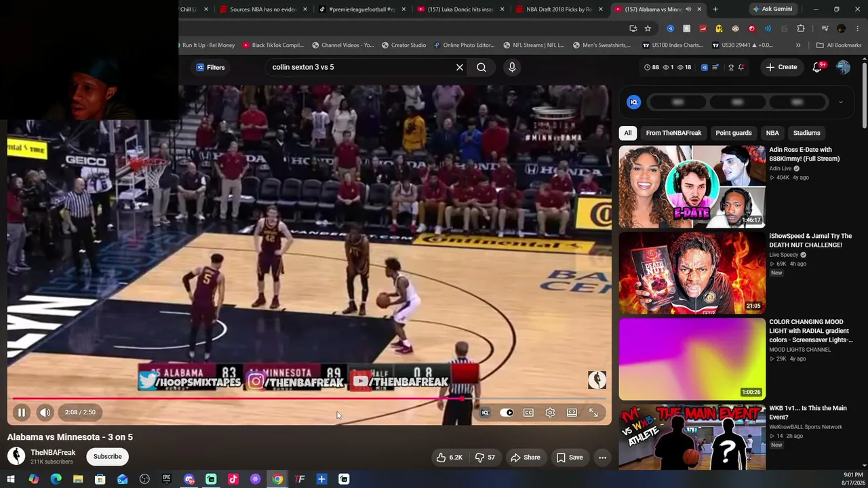Mute the video using the speaker icon
This screenshot has width=868, height=488.
[x=45, y=412]
